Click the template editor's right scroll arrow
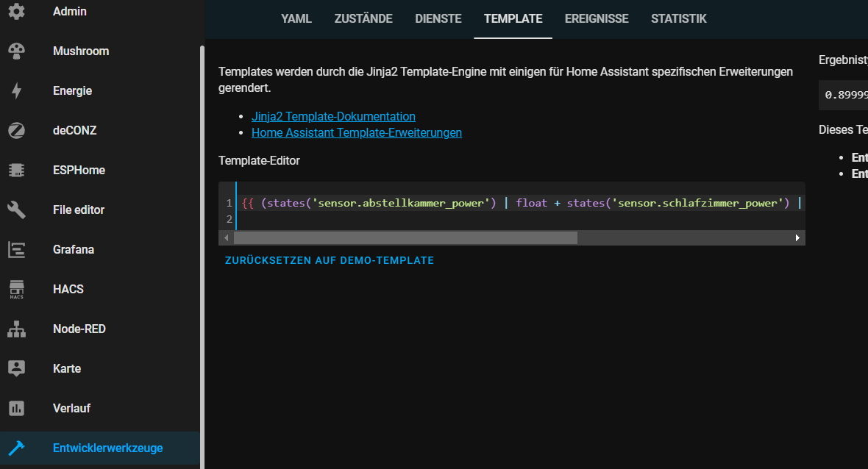868x469 pixels. [x=797, y=238]
